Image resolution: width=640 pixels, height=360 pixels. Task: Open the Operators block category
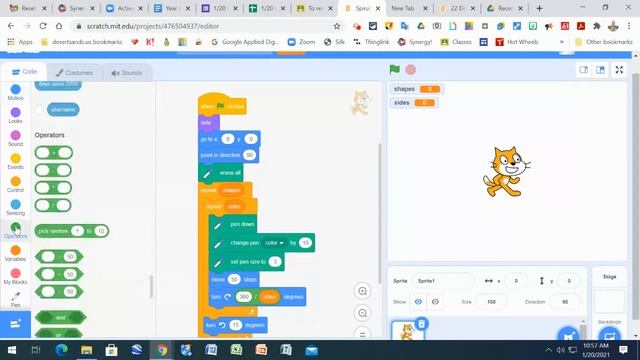pos(16,230)
